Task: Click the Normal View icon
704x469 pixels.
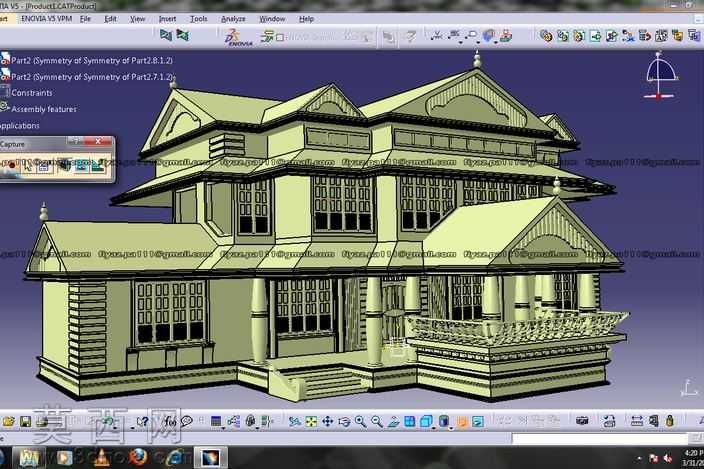Action: 393,421
